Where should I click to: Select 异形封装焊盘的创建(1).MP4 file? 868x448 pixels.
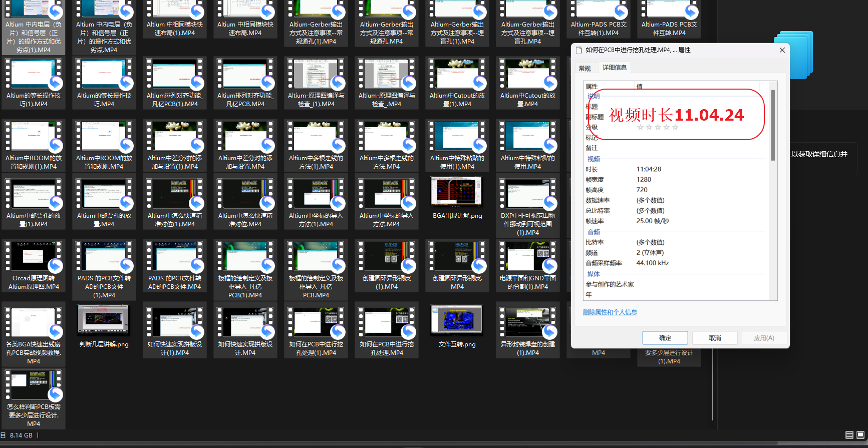pyautogui.click(x=528, y=330)
